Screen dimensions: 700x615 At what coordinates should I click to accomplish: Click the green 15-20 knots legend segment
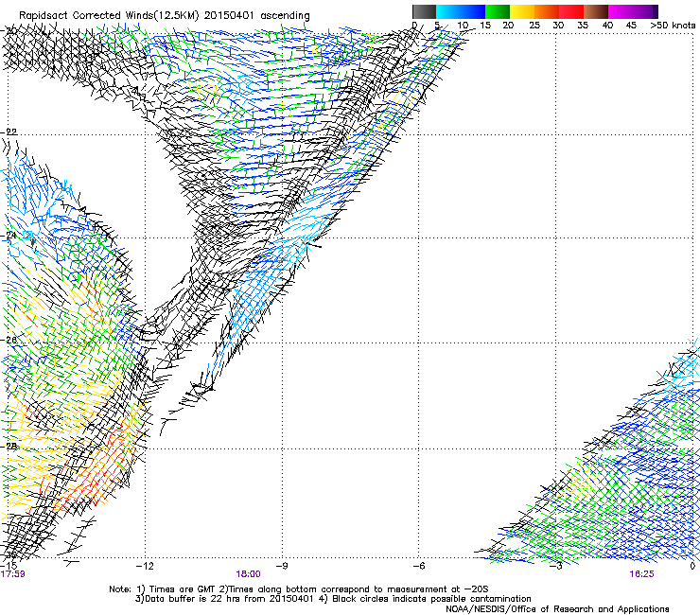(498, 11)
